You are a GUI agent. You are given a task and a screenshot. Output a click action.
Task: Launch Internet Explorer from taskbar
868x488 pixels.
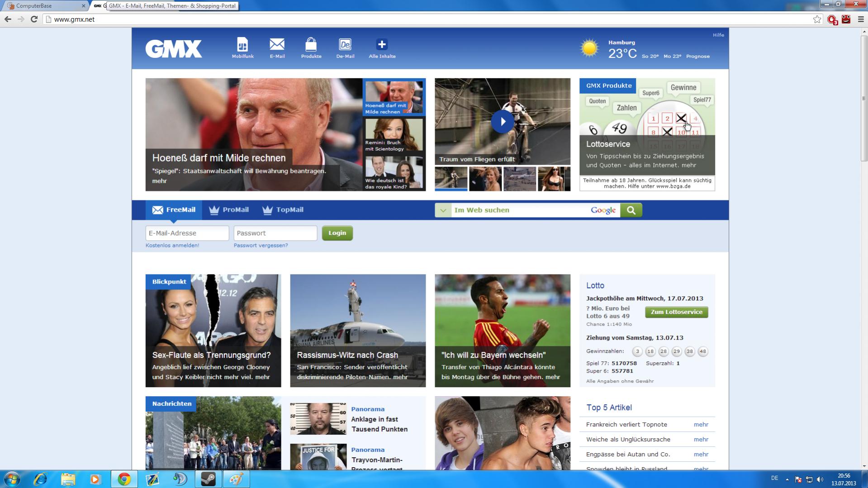click(40, 479)
